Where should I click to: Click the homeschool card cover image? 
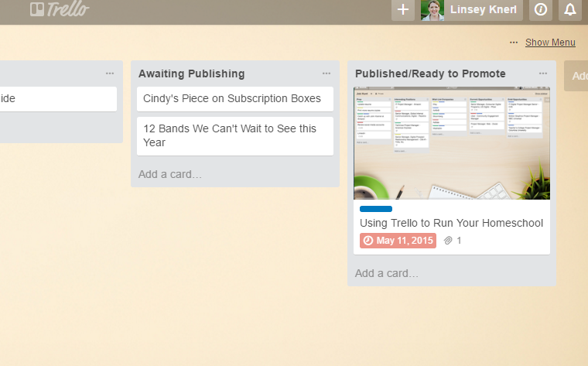[x=452, y=143]
